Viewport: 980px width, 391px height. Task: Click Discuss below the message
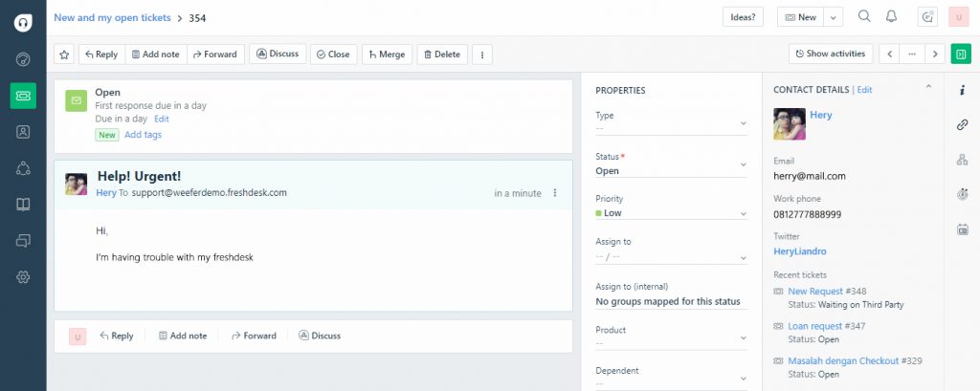click(x=320, y=337)
